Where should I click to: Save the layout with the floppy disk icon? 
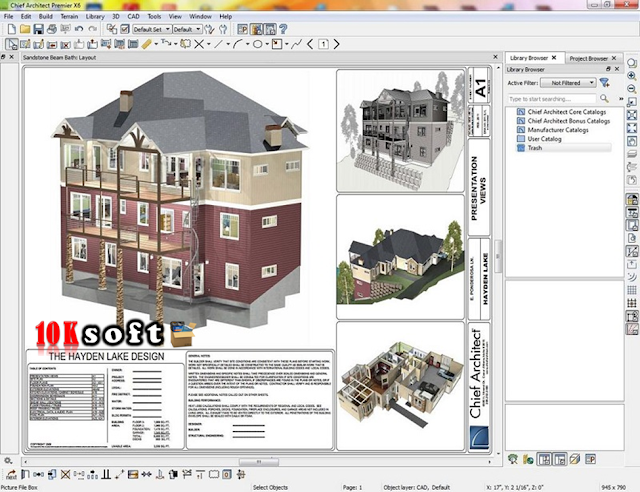[x=38, y=29]
